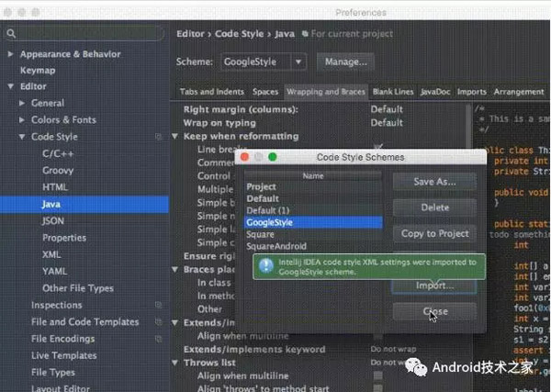Toggle the Extends/implements 'Align when multiline' checkbox
551x392 pixels.
pos(378,336)
